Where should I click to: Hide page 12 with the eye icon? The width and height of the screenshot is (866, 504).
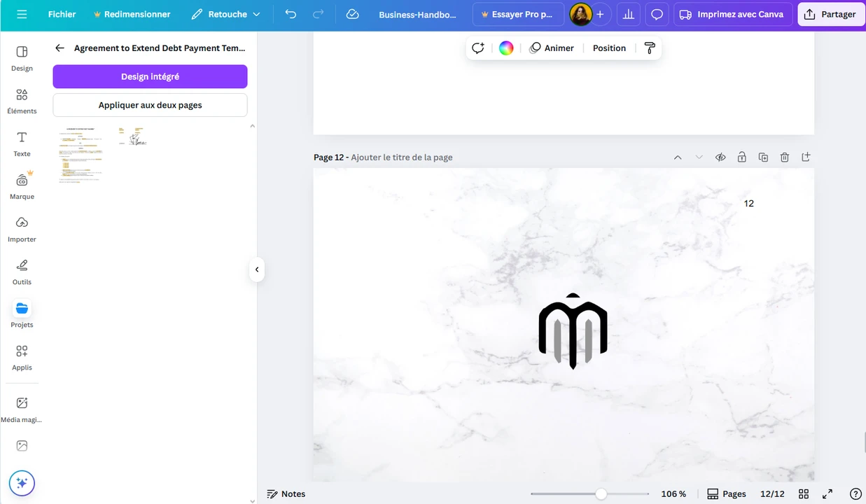coord(720,157)
